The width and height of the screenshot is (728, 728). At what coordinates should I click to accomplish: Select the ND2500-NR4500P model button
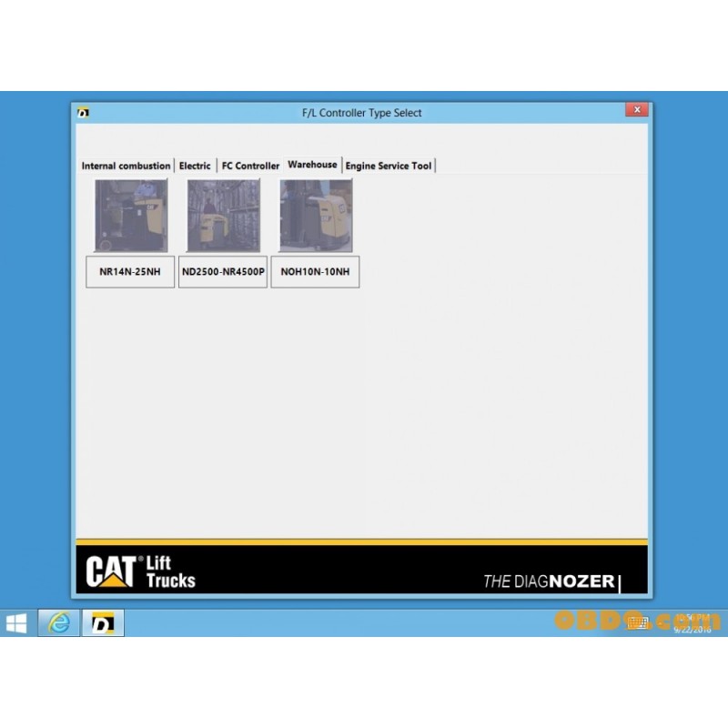pos(222,271)
